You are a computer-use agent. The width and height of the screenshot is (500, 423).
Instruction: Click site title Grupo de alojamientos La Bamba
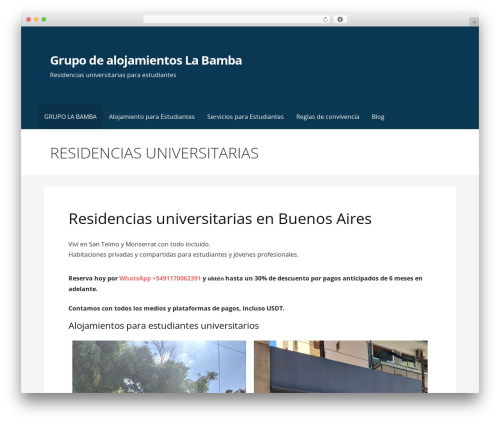tap(146, 61)
